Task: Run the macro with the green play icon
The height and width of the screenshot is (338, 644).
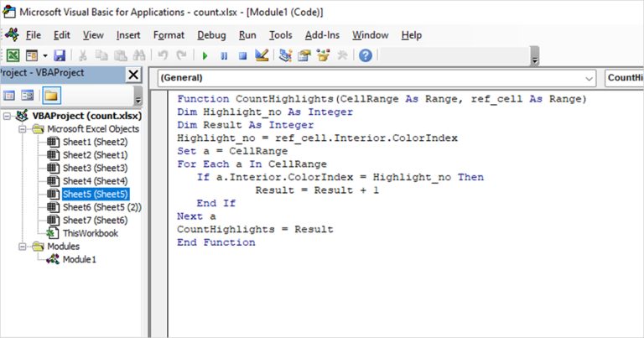Action: click(x=205, y=55)
